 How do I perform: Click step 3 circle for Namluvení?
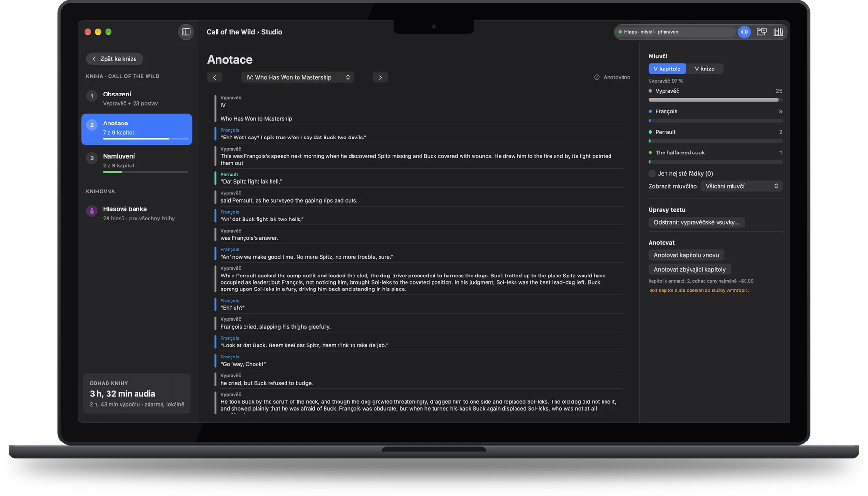(x=92, y=158)
